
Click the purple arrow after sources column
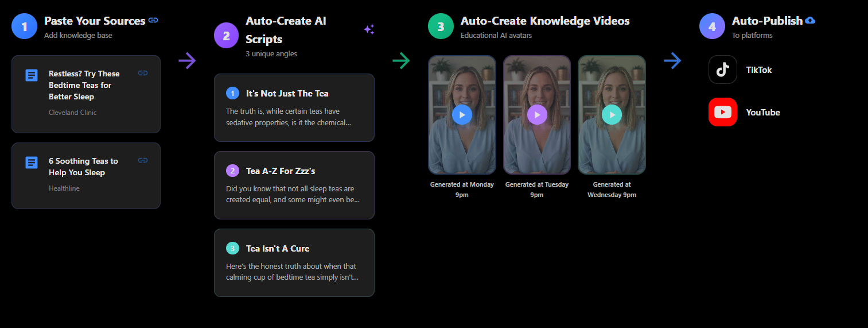pos(187,60)
